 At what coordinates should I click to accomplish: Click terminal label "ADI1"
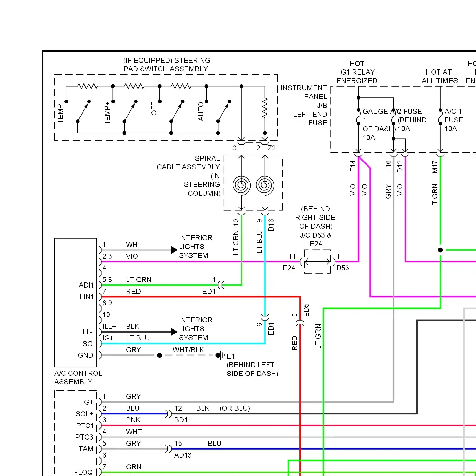(x=86, y=285)
